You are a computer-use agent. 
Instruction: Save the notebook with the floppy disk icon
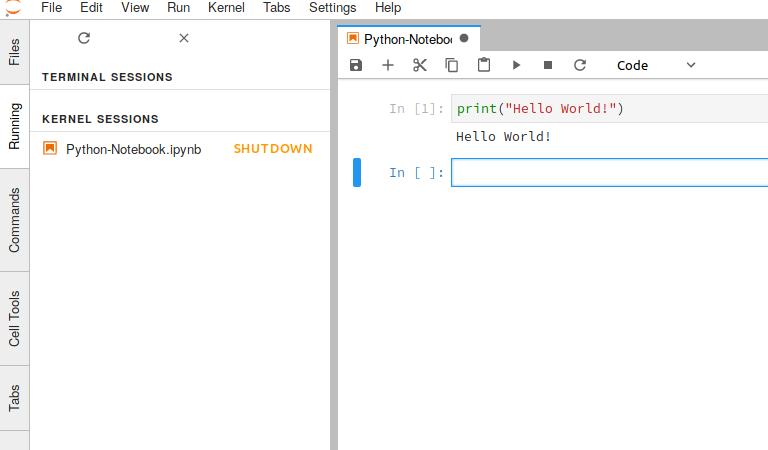coord(356,65)
